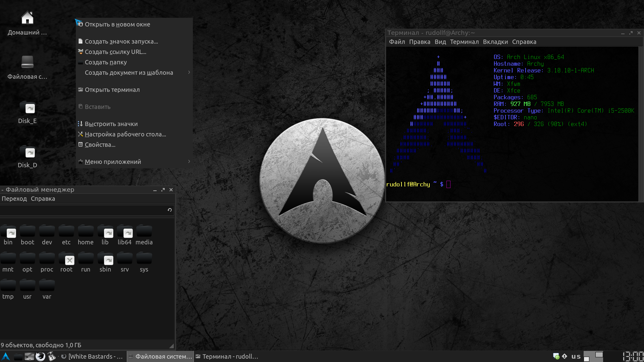Select the Disk_D desktop shortcut

pos(27,156)
